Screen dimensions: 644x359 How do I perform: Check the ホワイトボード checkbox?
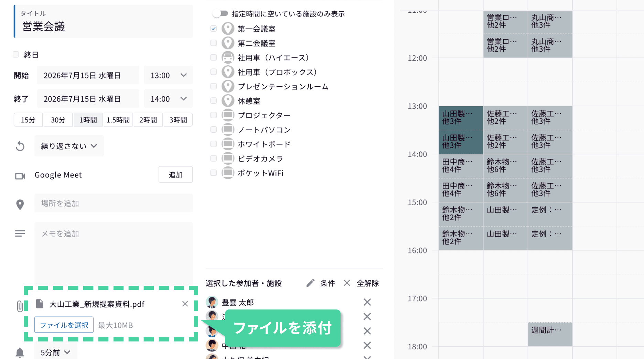coord(214,144)
